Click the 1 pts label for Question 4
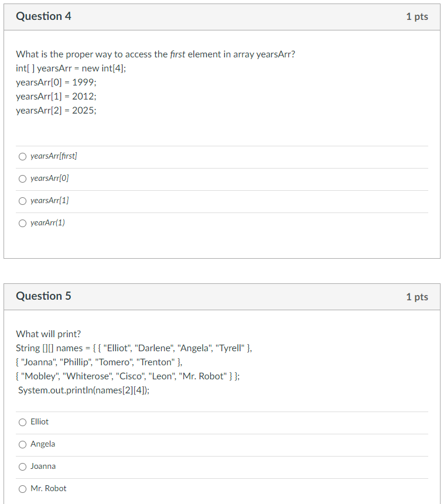Viewport: 447px width, 504px height. 417,16
